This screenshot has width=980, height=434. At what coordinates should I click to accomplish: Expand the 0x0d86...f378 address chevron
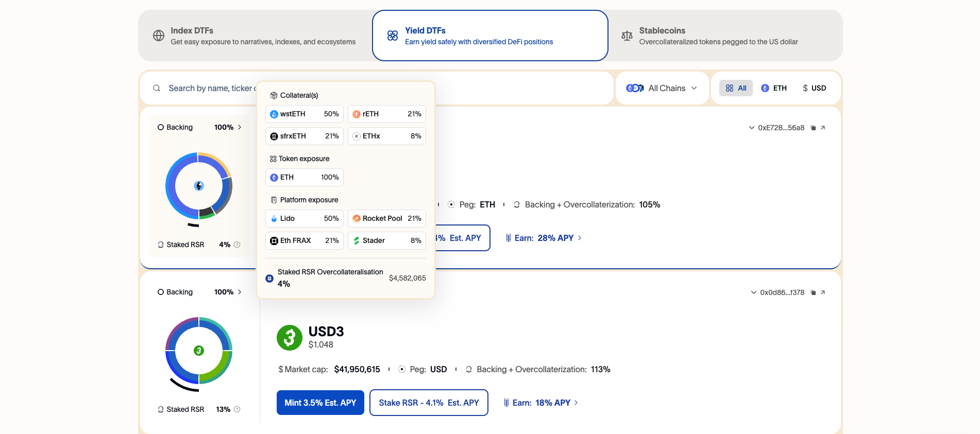click(x=753, y=292)
